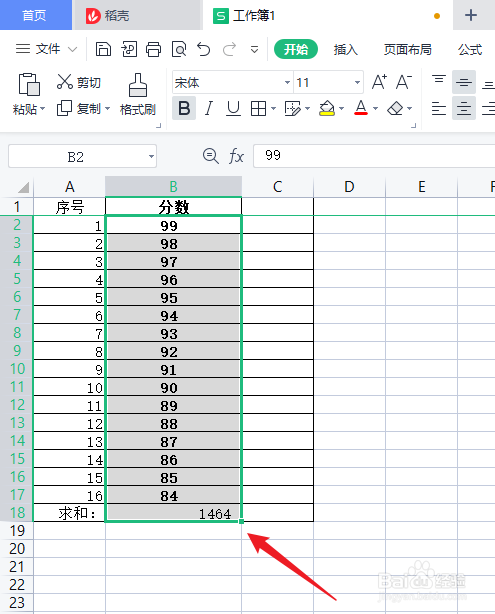Open the 稻壳 tab

coord(137,16)
